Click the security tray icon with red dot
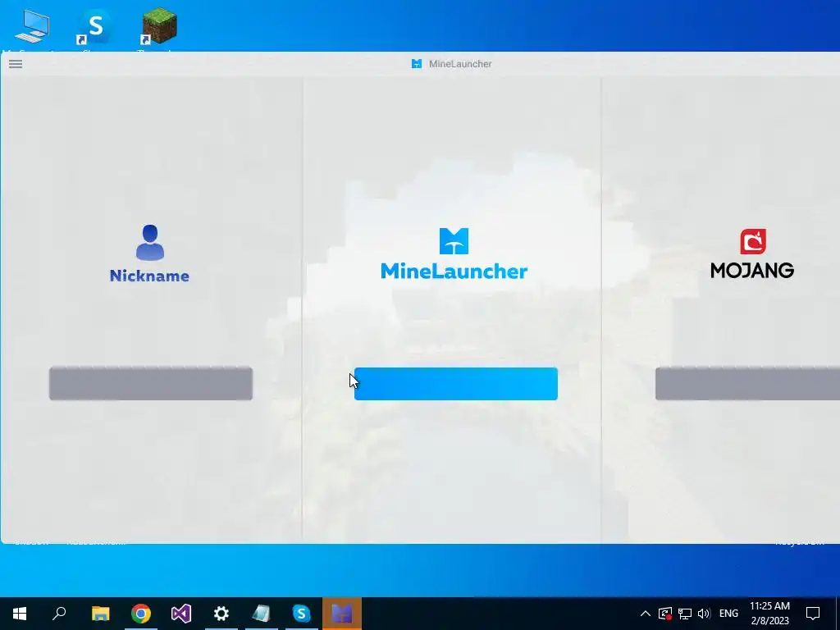Image resolution: width=840 pixels, height=630 pixels. coord(665,614)
